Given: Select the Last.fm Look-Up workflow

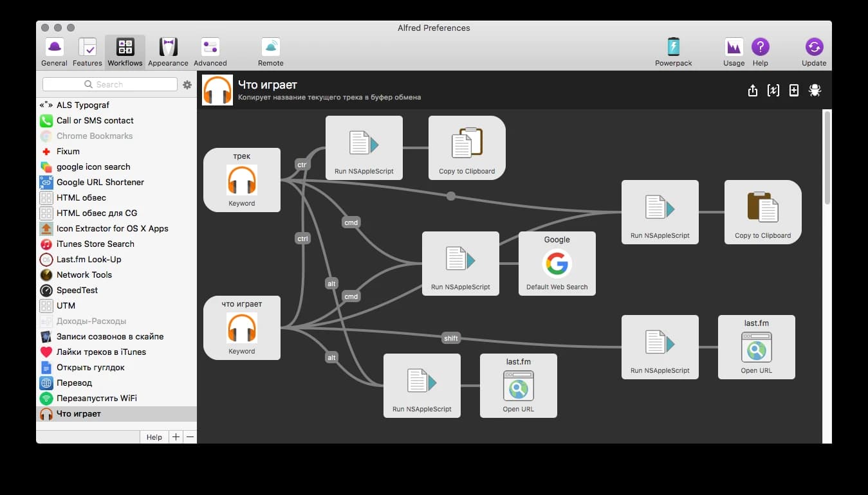Looking at the screenshot, I should (x=88, y=259).
